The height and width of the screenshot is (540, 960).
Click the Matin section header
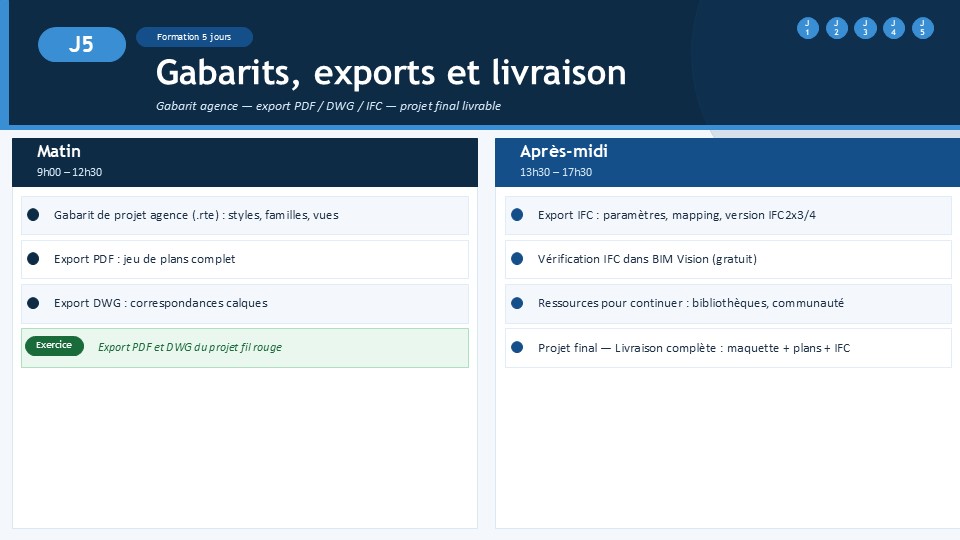245,162
